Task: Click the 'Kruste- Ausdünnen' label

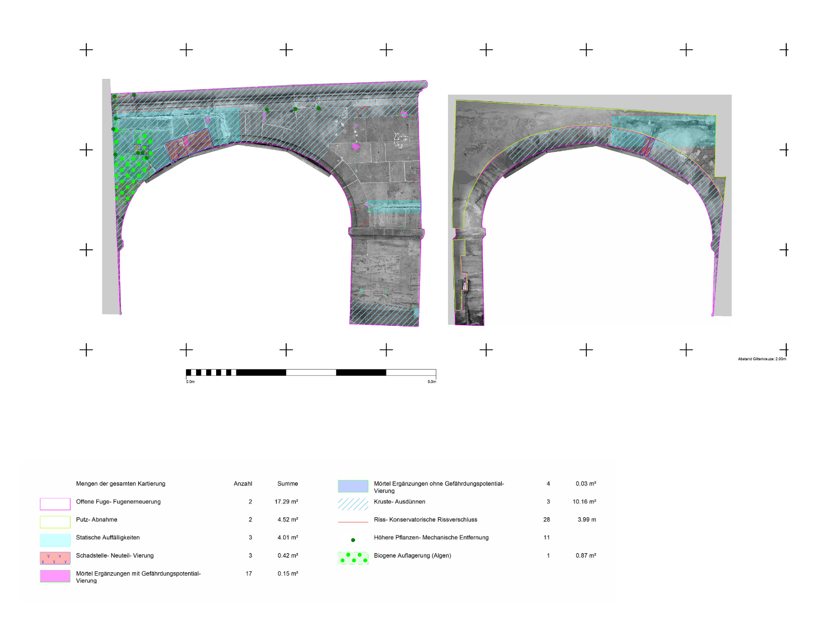Action: coord(400,502)
